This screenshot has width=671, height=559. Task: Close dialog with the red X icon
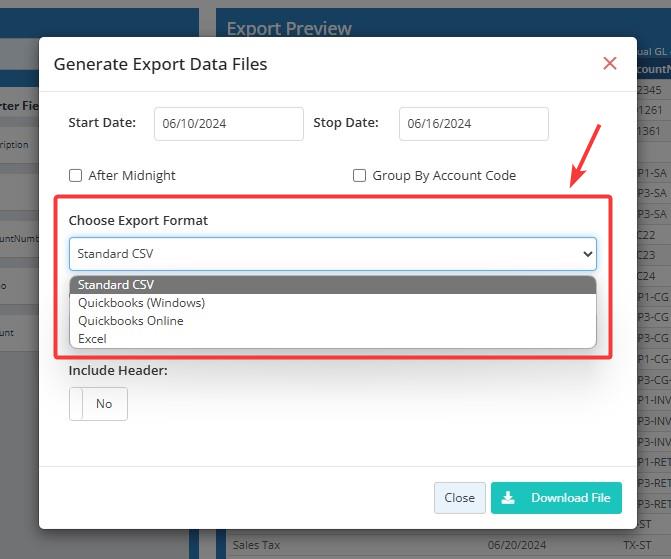coord(609,64)
